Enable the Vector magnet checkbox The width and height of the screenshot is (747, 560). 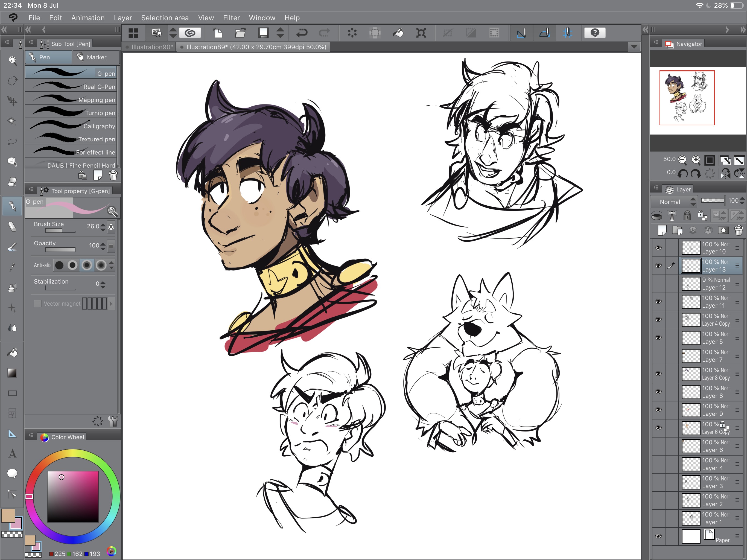37,304
